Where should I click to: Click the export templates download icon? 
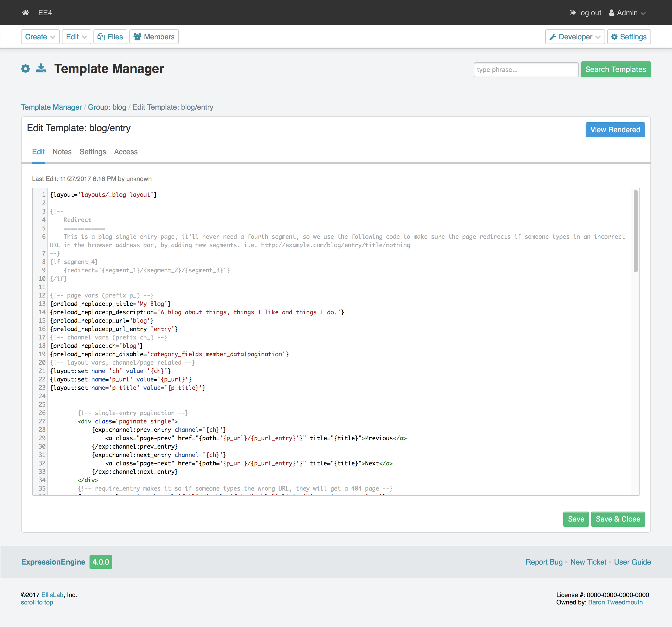coord(41,68)
